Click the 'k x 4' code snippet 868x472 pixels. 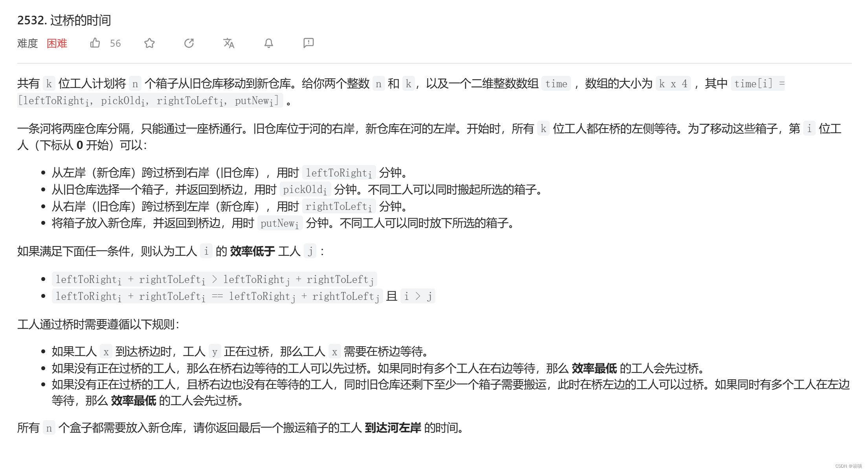tap(673, 84)
